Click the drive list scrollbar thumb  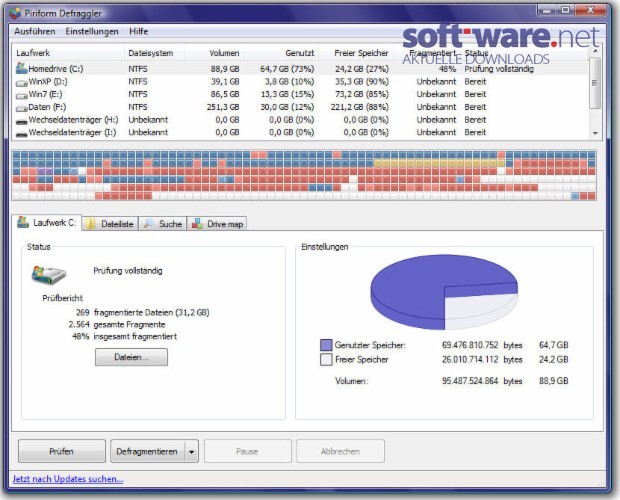click(595, 83)
